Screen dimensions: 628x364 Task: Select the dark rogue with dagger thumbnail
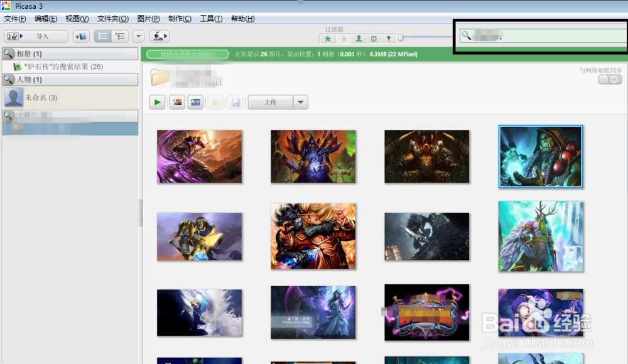tap(427, 236)
